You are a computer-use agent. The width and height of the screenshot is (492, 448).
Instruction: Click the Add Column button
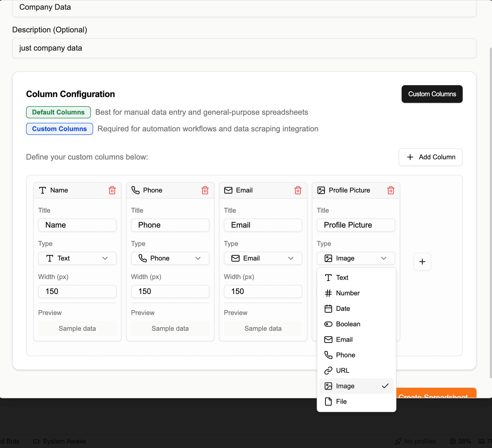(430, 157)
